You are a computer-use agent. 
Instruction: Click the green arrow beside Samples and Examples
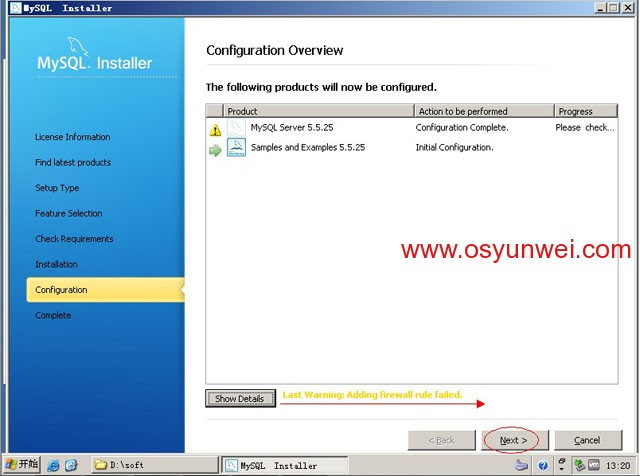tap(215, 150)
